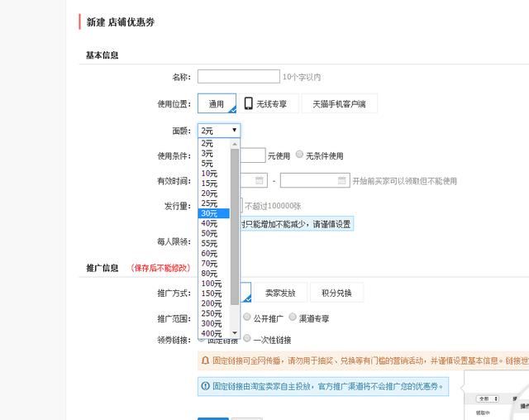Choose 400元 in the dropdown list
This screenshot has height=420, width=529.
[213, 333]
